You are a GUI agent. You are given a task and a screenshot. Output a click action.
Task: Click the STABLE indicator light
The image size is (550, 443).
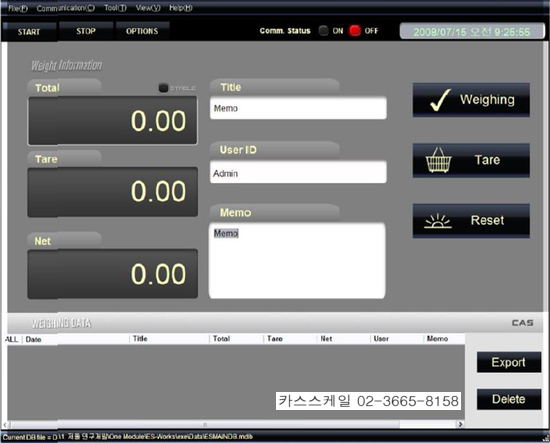(x=163, y=88)
